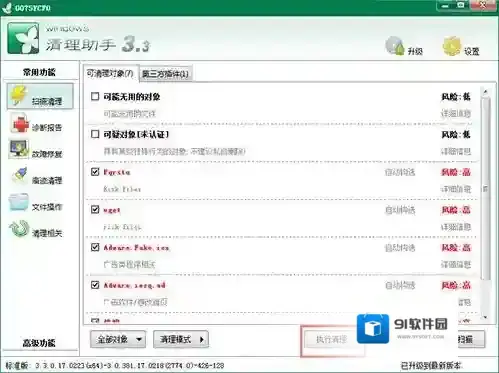Click the red Fqrstu item name

117,172
